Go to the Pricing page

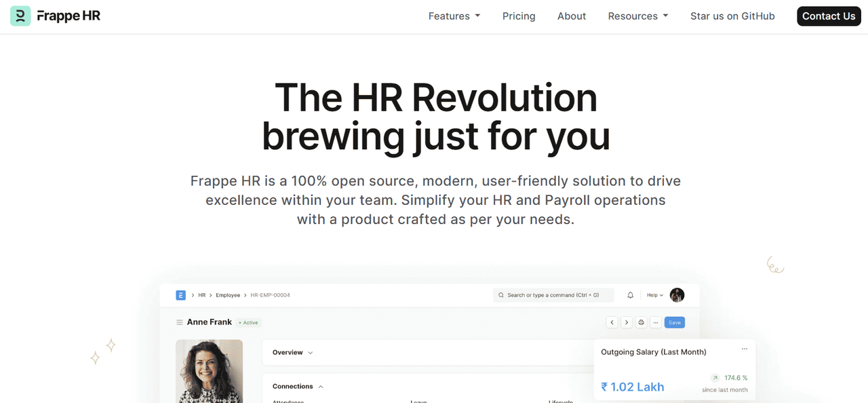(x=519, y=16)
